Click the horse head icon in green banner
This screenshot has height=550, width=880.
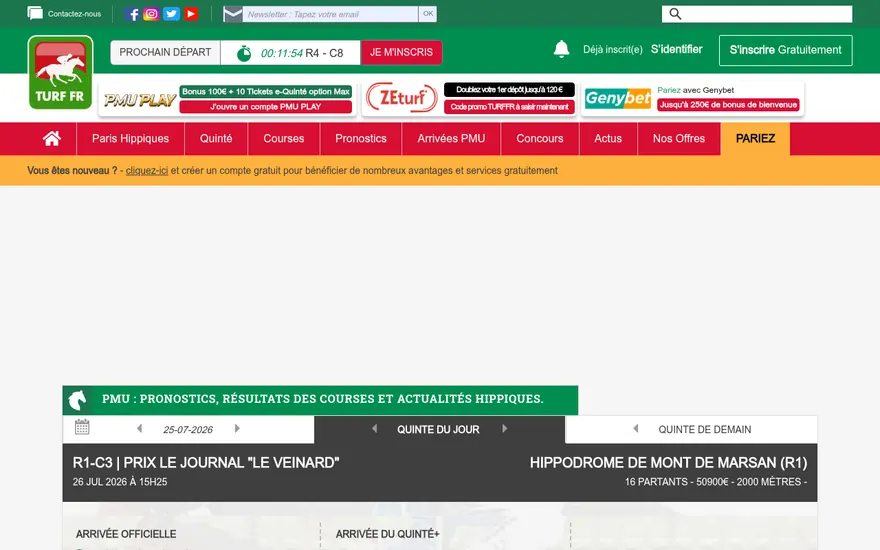[77, 400]
